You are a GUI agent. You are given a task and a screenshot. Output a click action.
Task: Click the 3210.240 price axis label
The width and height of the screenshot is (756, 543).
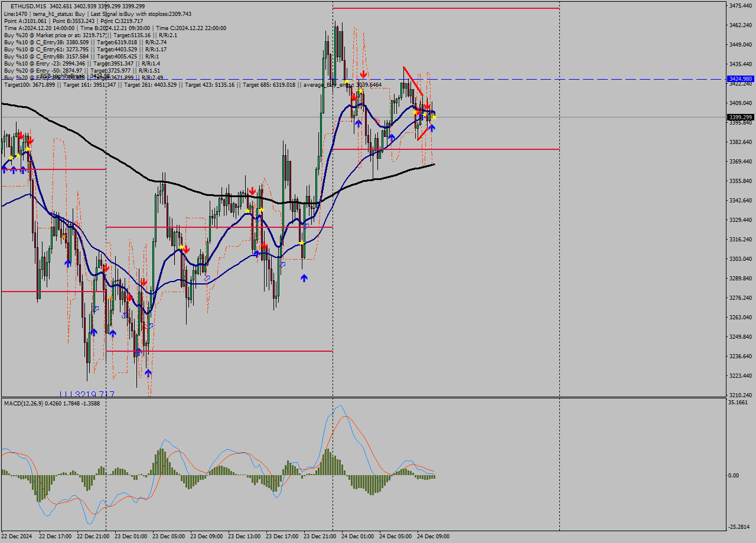(x=741, y=395)
